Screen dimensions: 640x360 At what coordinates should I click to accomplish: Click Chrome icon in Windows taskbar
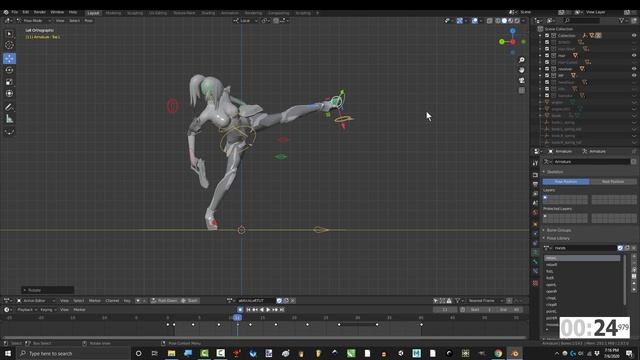pyautogui.click(x=498, y=353)
